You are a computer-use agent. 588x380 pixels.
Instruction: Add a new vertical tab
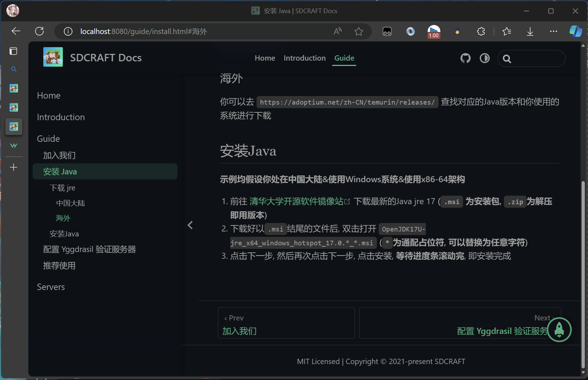[13, 167]
